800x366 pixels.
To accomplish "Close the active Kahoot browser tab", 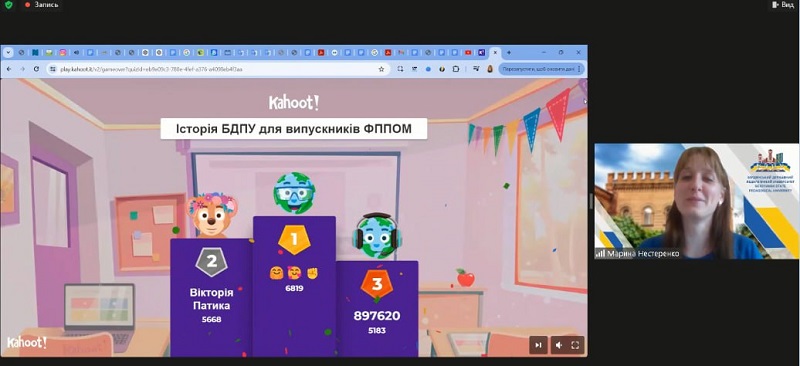I will 495,52.
